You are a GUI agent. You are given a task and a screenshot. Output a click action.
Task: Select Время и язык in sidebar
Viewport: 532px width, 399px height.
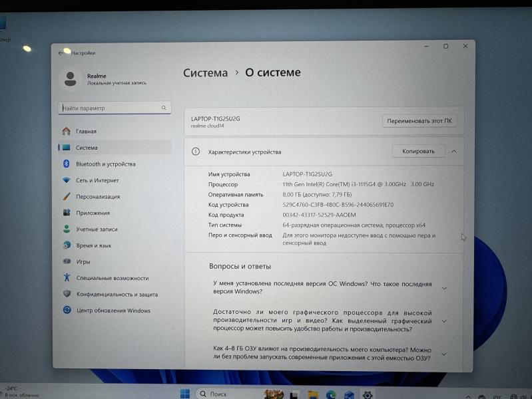(x=93, y=245)
